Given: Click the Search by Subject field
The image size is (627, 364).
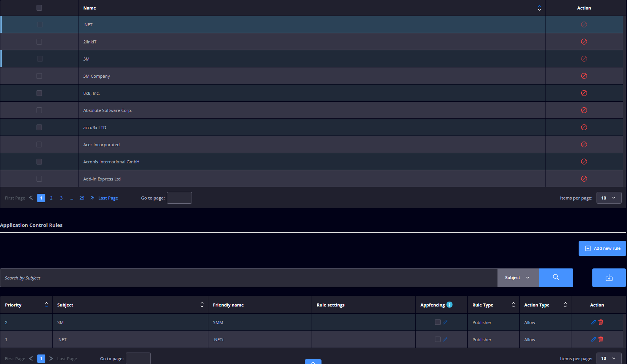Looking at the screenshot, I should point(249,278).
